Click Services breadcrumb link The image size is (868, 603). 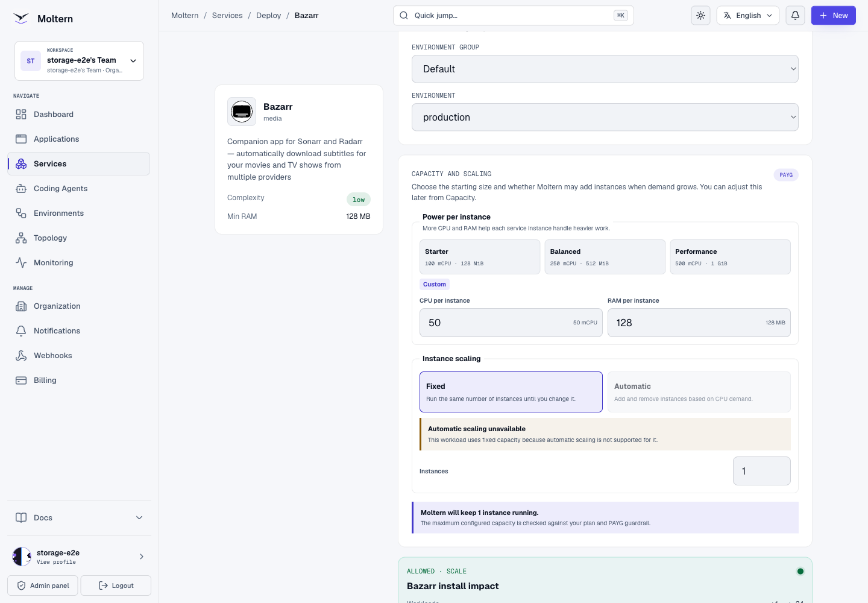point(227,16)
